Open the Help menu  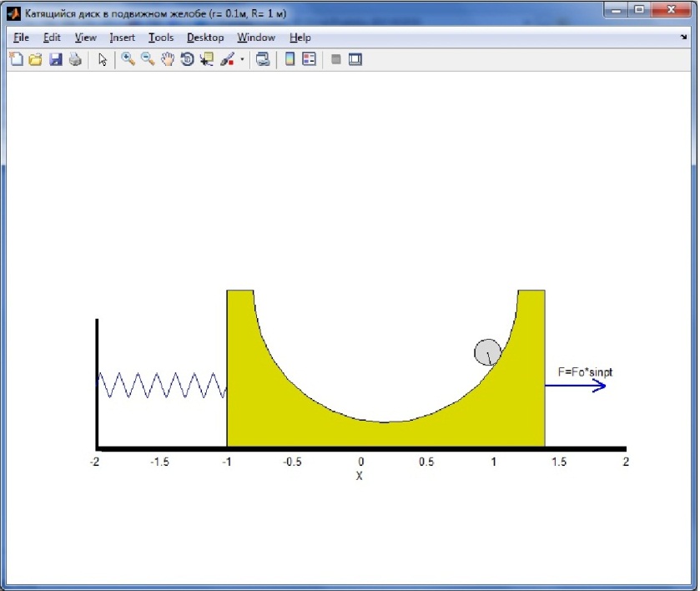coord(300,38)
